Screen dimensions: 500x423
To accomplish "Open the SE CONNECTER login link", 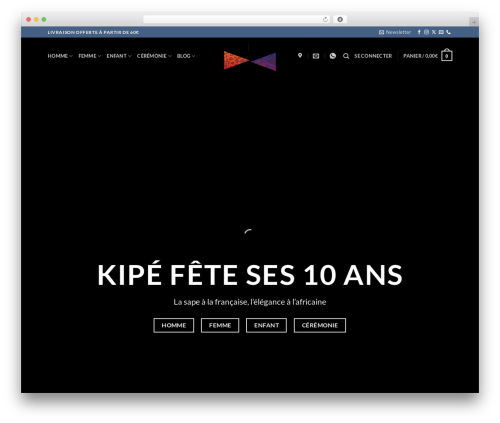I will [x=373, y=56].
